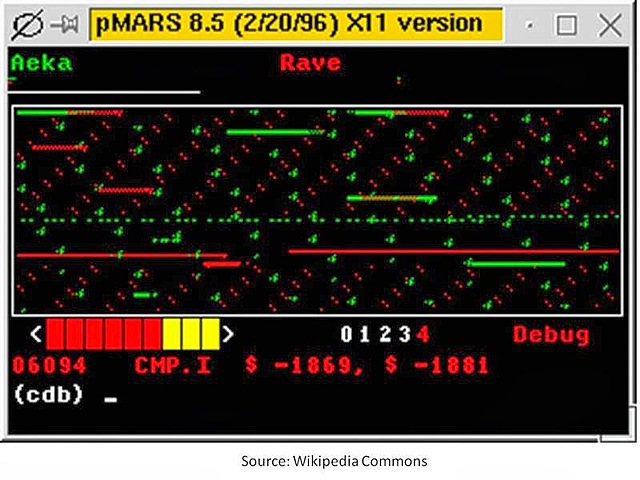
Task: Select display level 3
Action: 404,334
